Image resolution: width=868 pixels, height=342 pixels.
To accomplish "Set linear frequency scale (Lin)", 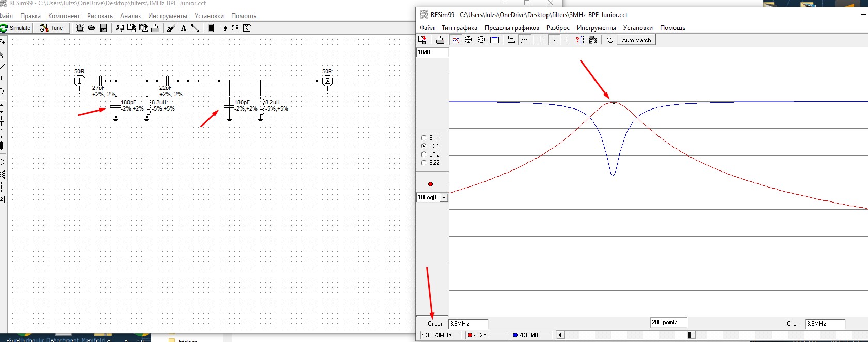I will click(511, 40).
